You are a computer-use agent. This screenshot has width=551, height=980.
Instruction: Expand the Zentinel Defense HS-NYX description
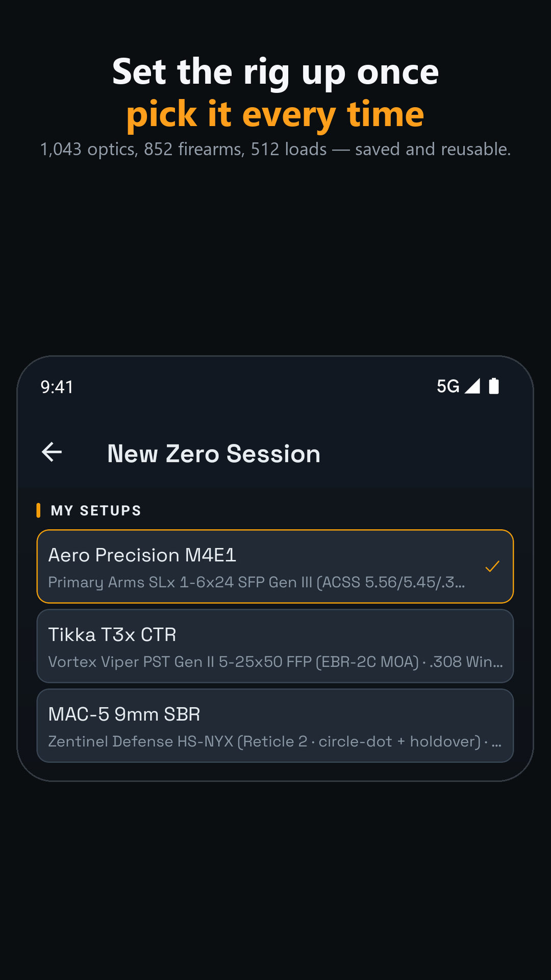pyautogui.click(x=275, y=742)
